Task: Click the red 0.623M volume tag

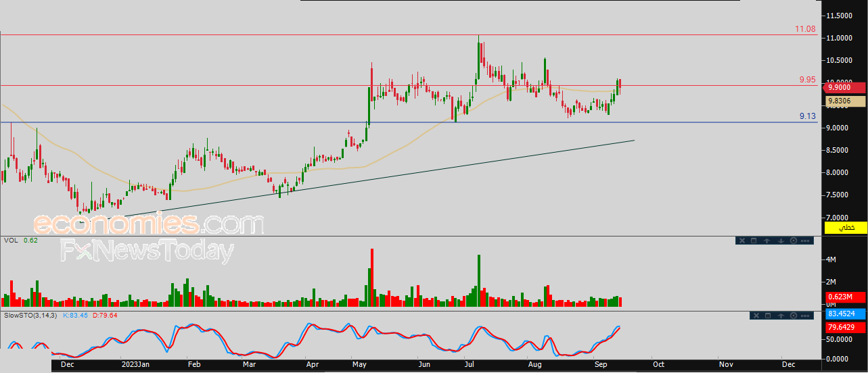Action: (x=846, y=297)
